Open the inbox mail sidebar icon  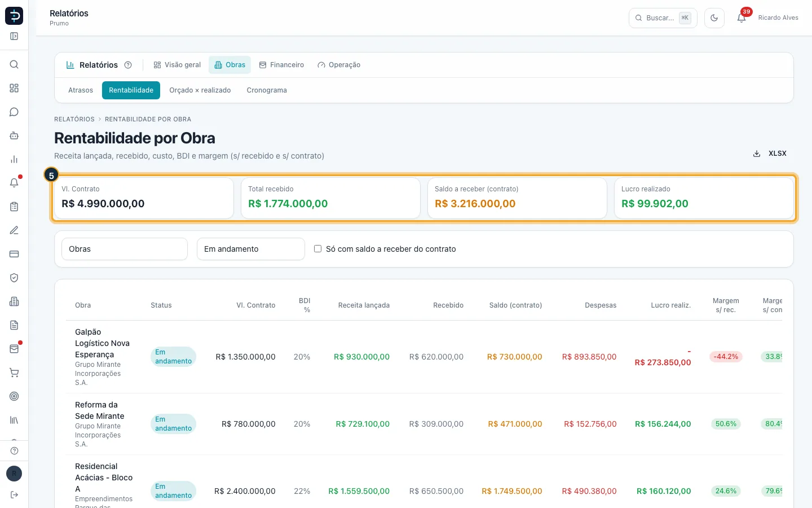[x=14, y=349]
